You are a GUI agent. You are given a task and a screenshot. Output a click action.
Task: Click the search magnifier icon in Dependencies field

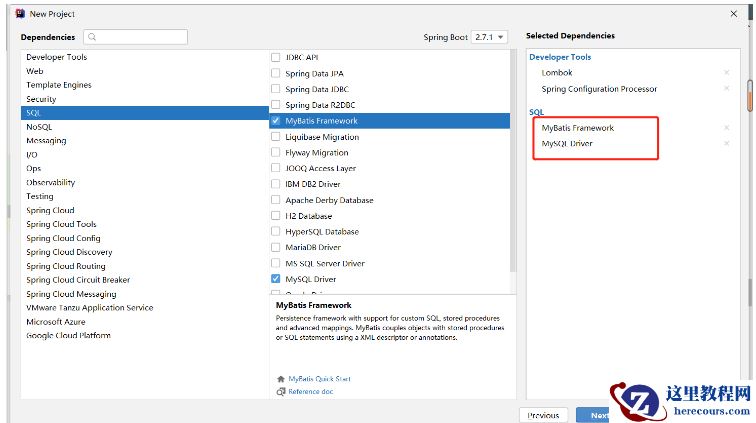[x=92, y=37]
